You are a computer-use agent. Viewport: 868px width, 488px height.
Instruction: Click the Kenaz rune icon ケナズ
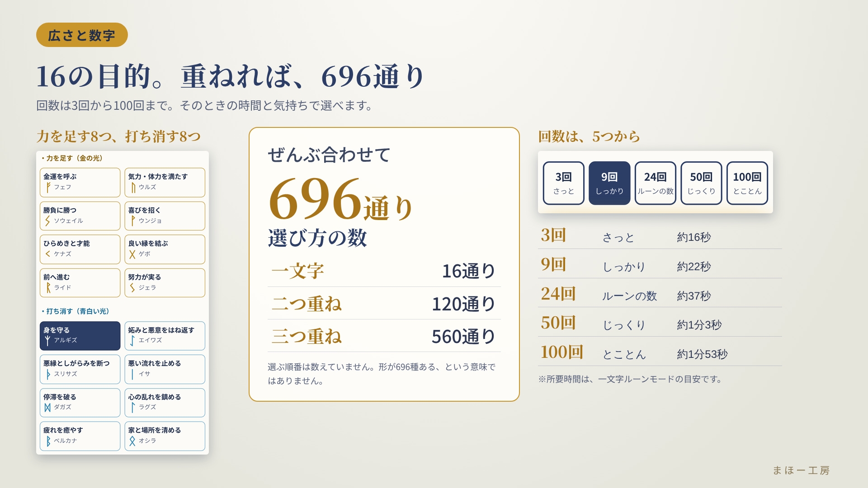[47, 254]
